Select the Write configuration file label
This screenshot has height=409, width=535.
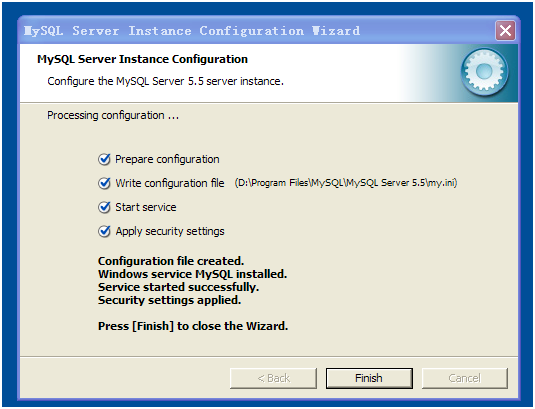pyautogui.click(x=170, y=183)
